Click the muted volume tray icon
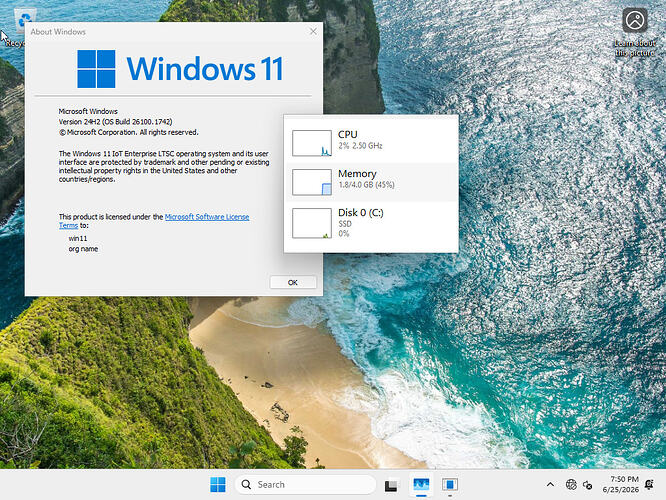666x500 pixels. [x=587, y=485]
